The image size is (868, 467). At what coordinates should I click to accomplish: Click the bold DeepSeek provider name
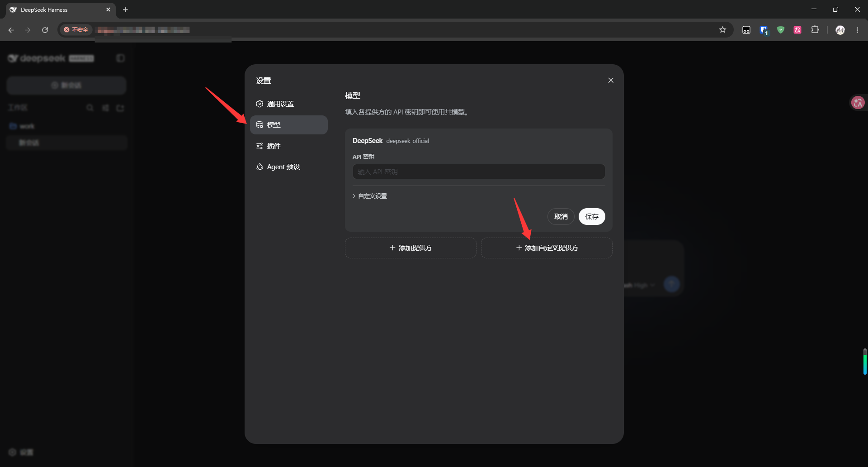[368, 141]
